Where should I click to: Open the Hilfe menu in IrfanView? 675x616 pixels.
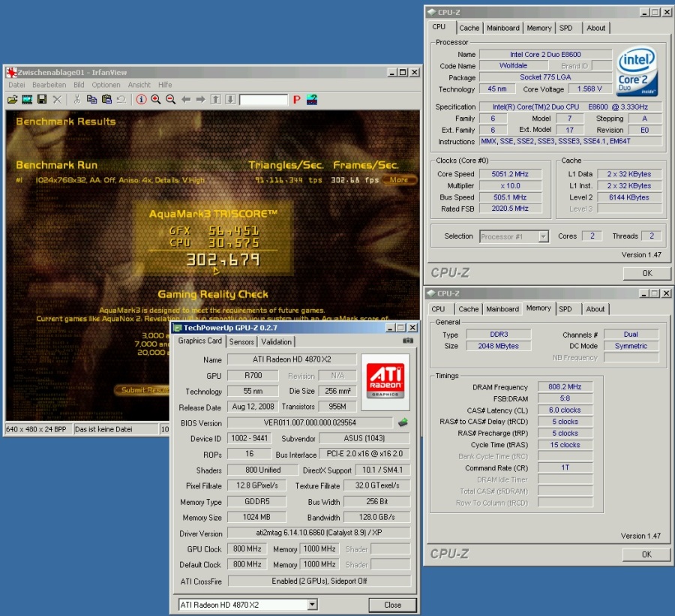point(165,85)
